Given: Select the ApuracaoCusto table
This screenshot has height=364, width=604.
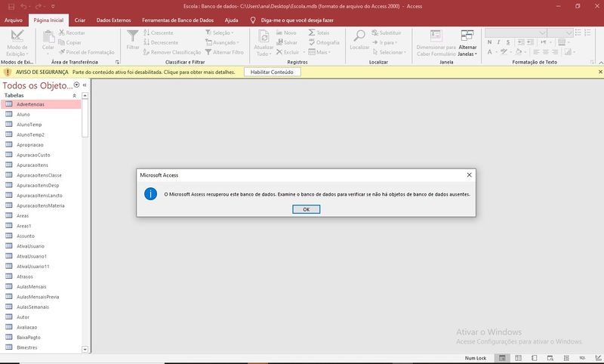Looking at the screenshot, I should [x=41, y=155].
